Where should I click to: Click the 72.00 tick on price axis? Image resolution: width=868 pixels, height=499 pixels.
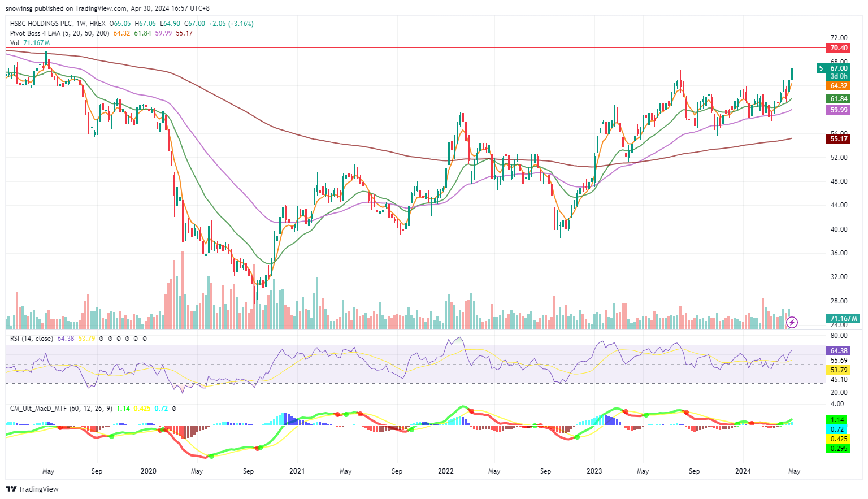pos(839,38)
